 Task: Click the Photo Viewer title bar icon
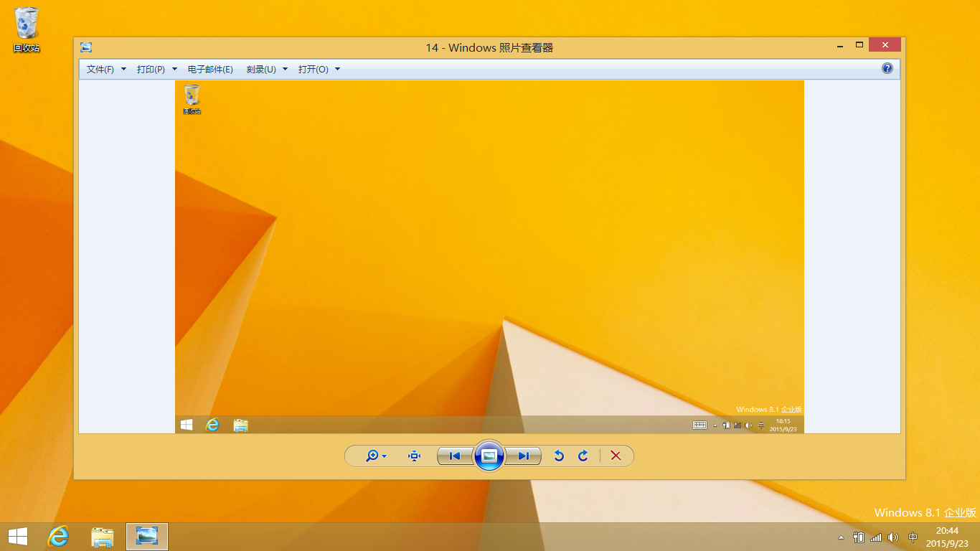86,47
